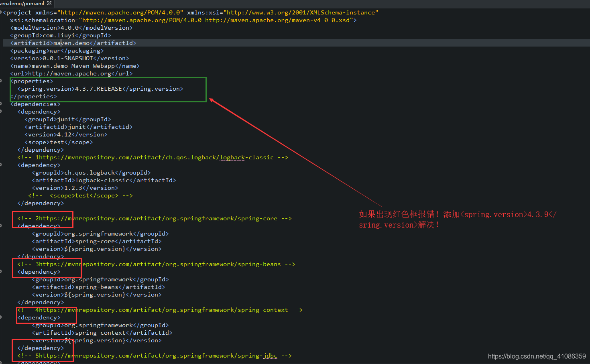The width and height of the screenshot is (590, 364).
Task: Select the pom.xml editor tab
Action: 22,3
